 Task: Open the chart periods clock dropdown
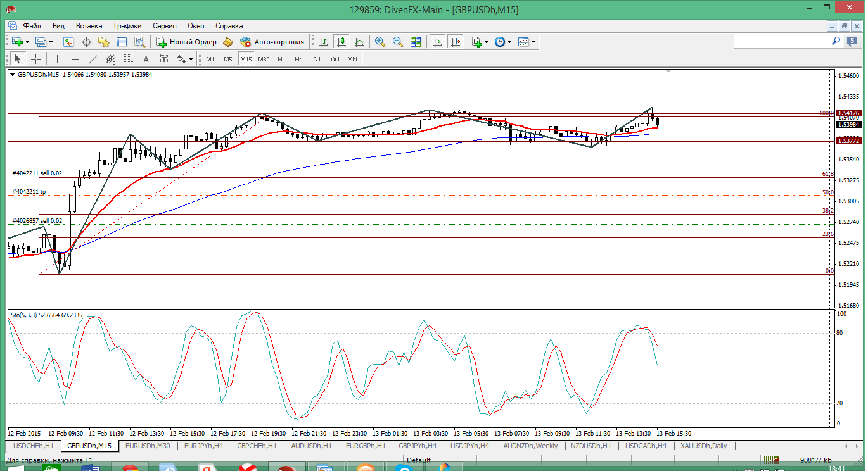(x=509, y=42)
